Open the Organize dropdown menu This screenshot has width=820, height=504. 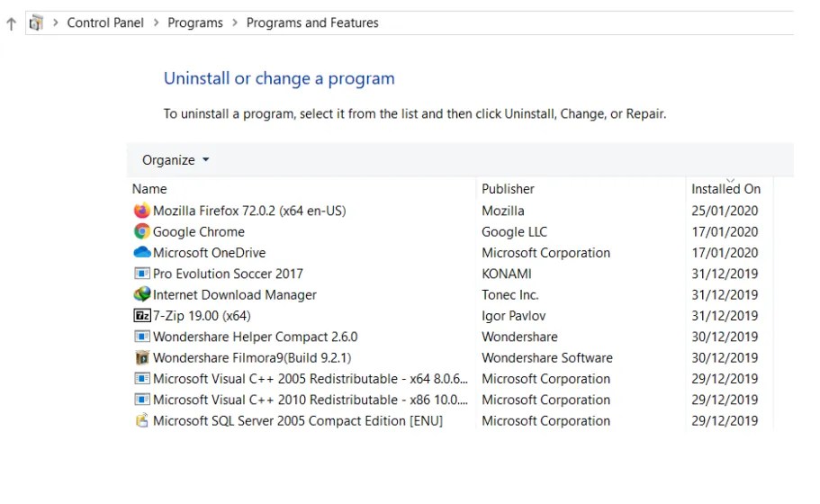click(x=176, y=160)
